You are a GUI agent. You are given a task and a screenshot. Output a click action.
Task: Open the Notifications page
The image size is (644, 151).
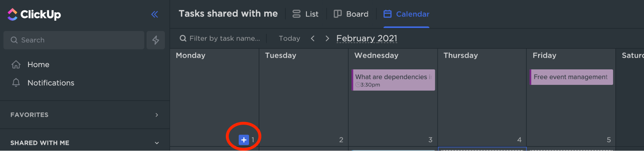pos(51,83)
